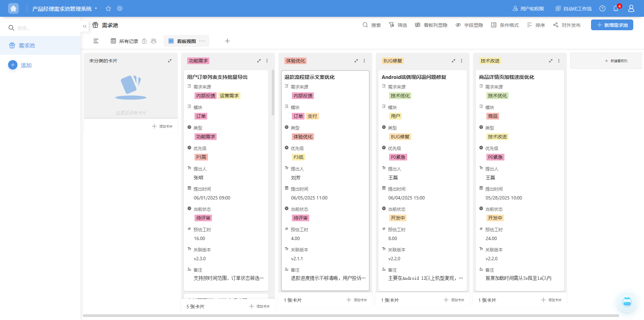Click the v2.3.0 version value
Screen dimensions: 644x320
point(200,259)
